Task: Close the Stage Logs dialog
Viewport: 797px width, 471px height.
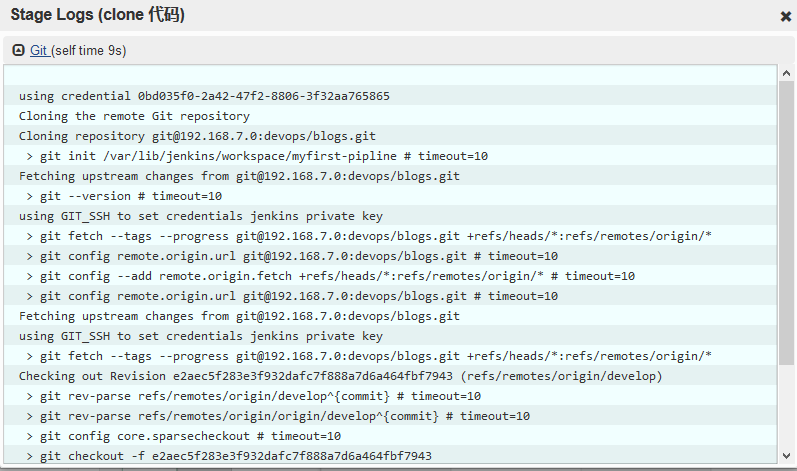Action: pos(785,17)
